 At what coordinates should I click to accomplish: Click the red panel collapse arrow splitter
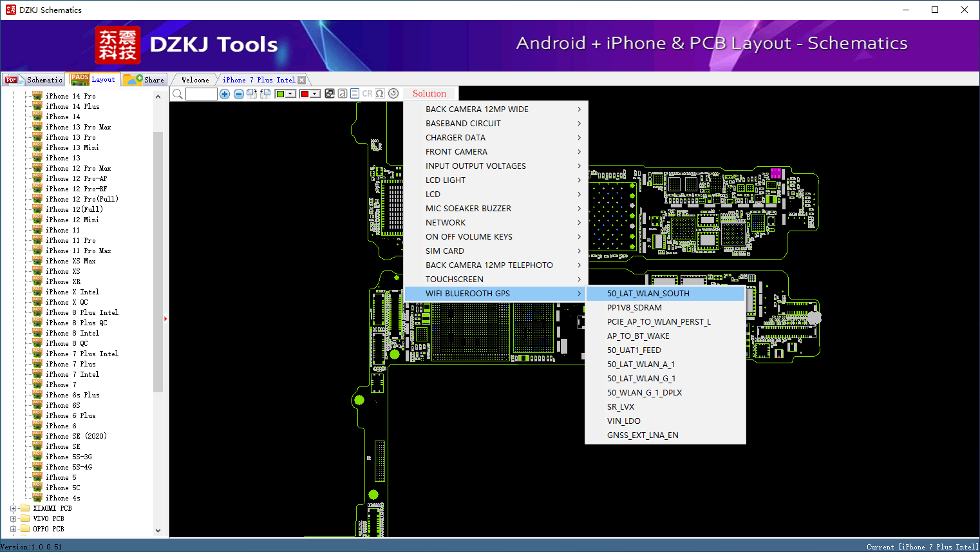[165, 319]
